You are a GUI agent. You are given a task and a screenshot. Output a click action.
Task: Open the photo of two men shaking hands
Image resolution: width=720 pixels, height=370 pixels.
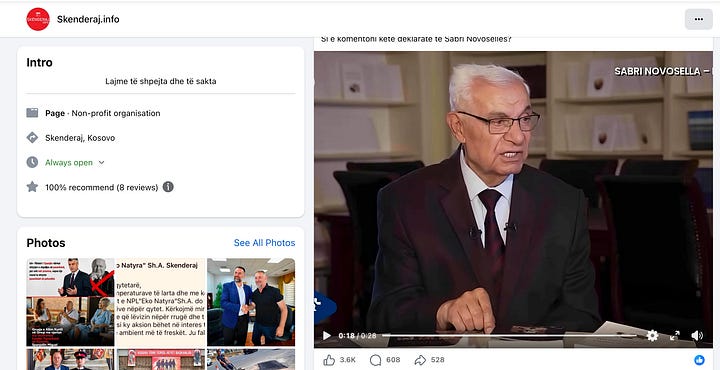pos(251,302)
